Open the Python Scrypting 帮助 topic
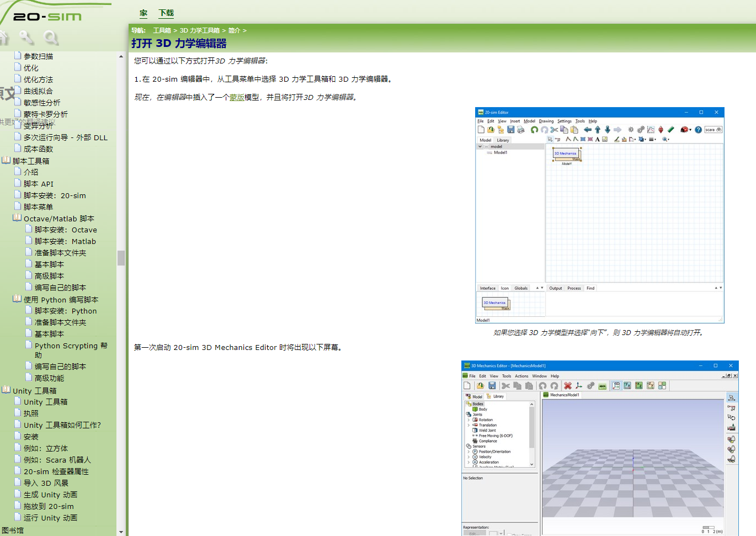This screenshot has height=536, width=756. [x=71, y=350]
